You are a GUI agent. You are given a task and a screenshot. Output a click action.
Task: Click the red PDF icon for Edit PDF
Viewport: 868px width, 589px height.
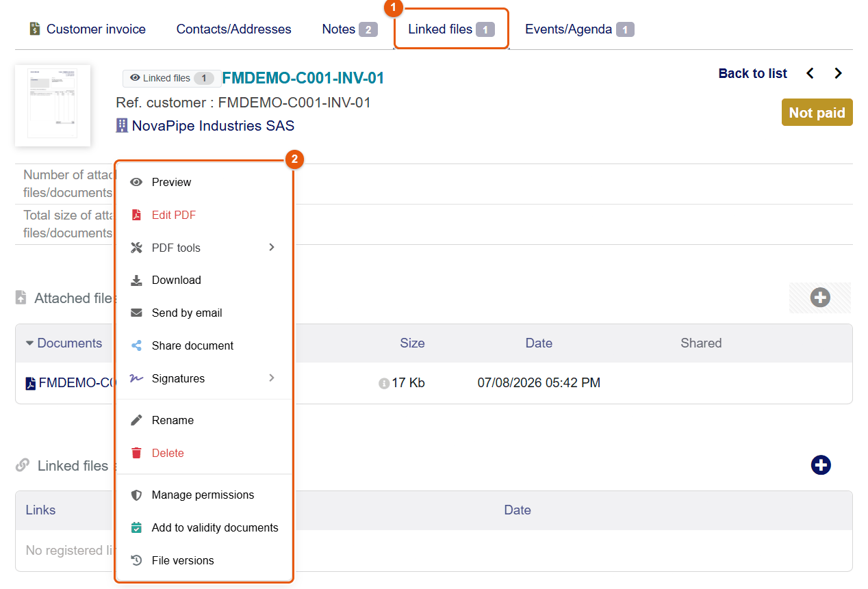tap(136, 215)
